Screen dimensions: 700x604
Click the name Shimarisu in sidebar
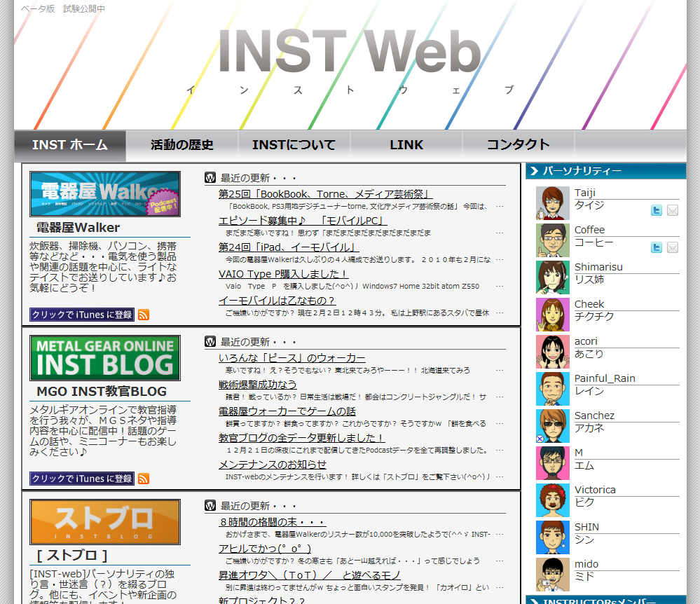tap(598, 267)
